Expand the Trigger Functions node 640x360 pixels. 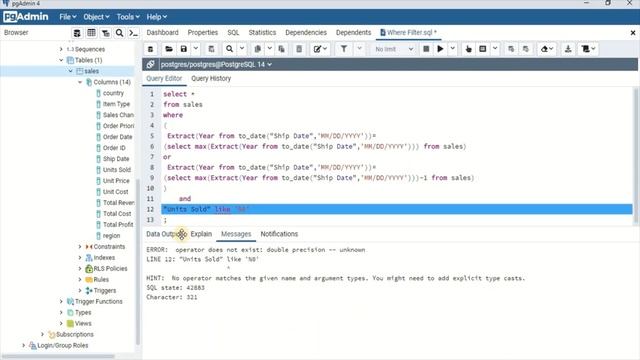61,301
